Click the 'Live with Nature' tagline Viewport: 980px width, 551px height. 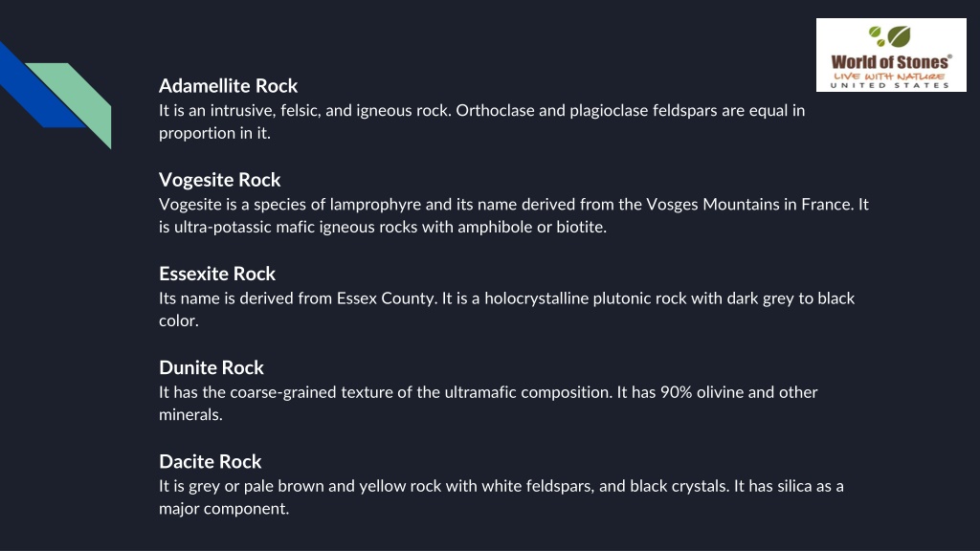coord(889,77)
